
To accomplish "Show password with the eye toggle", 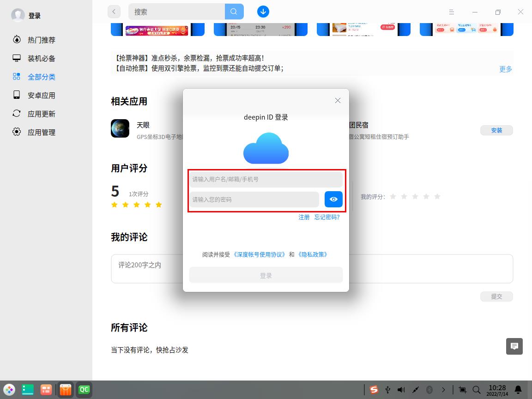I will point(333,199).
